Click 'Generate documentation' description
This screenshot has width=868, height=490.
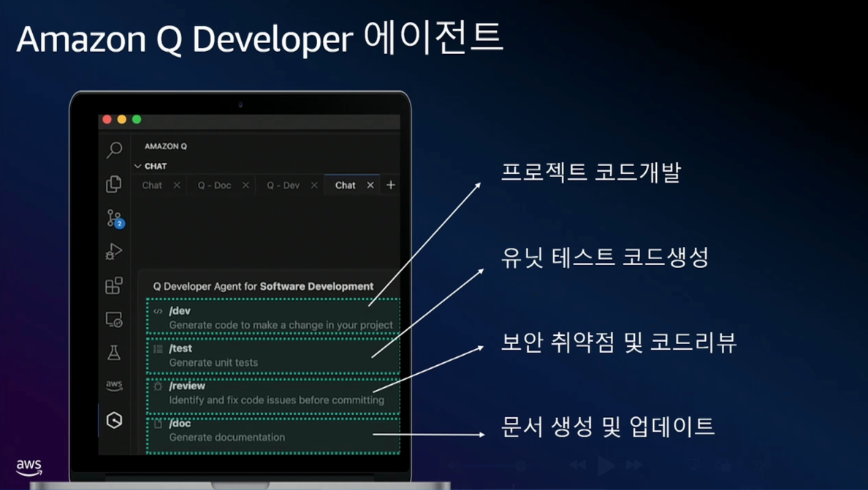(227, 437)
